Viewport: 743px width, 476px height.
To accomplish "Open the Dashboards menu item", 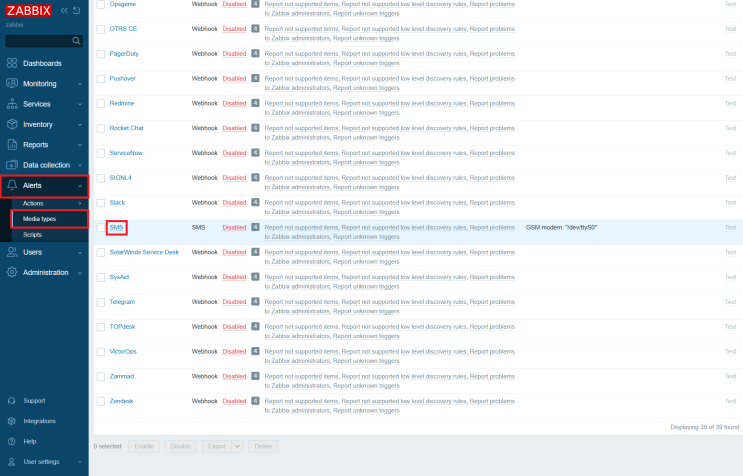I will [44, 63].
